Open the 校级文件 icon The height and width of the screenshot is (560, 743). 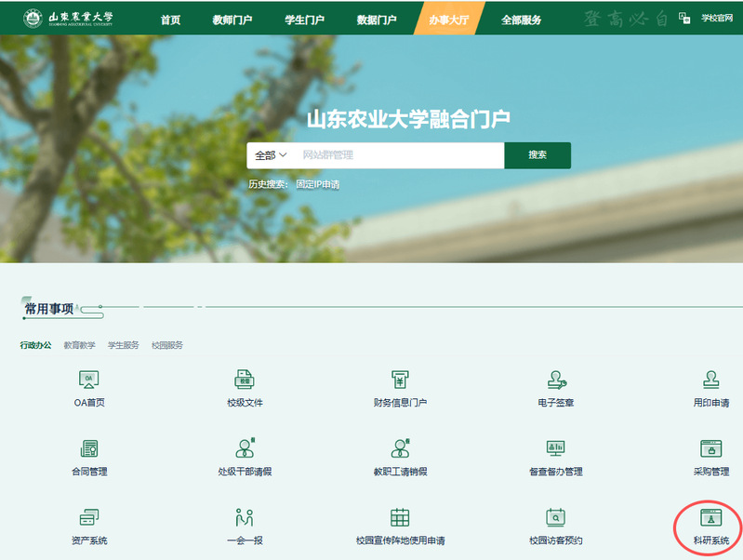245,380
